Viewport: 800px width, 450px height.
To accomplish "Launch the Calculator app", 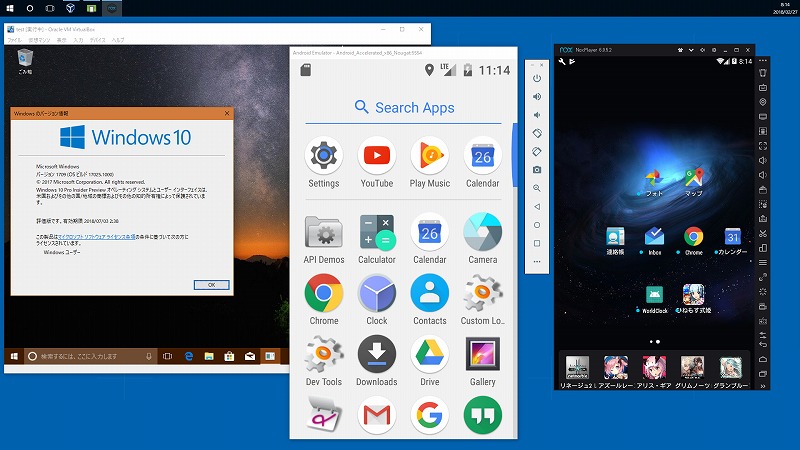I will tap(377, 232).
